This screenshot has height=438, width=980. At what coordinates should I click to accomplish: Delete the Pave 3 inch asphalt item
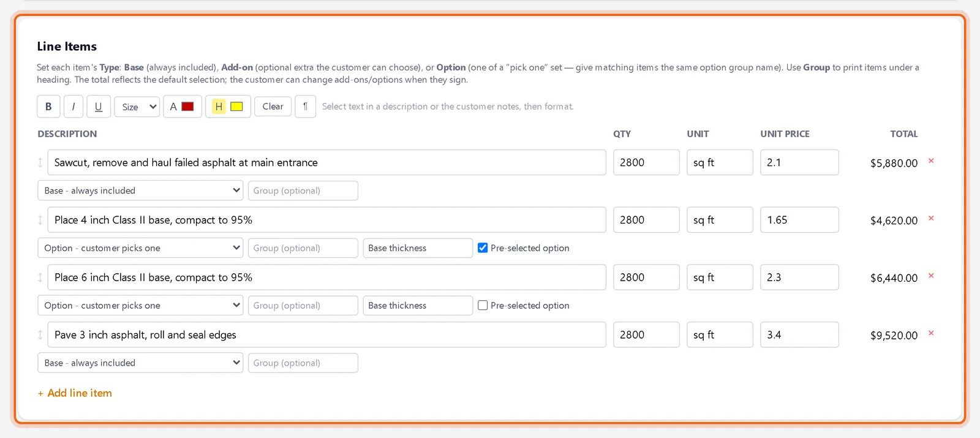[x=931, y=334]
